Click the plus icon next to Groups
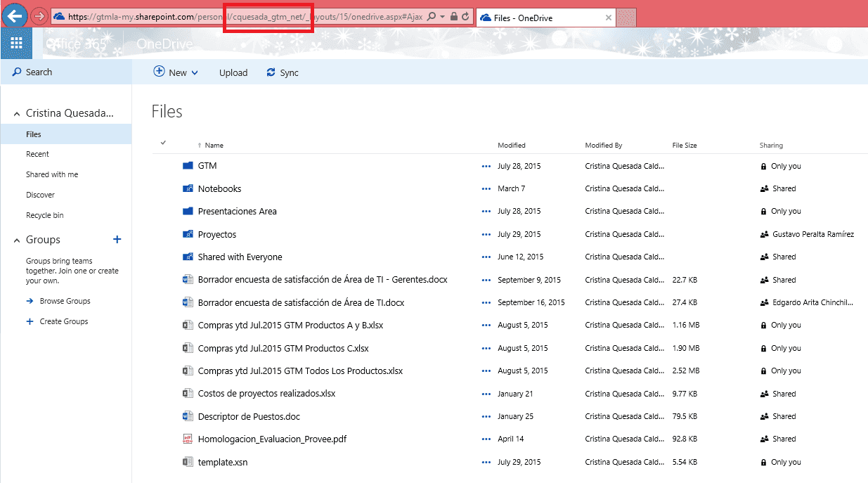This screenshot has height=483, width=868. (117, 240)
